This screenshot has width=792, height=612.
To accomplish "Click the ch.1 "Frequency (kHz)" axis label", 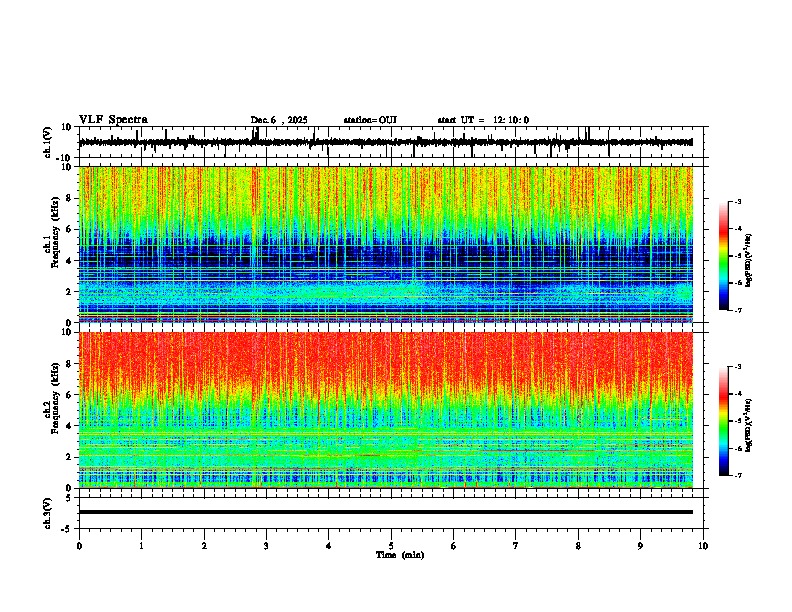I will [x=54, y=232].
